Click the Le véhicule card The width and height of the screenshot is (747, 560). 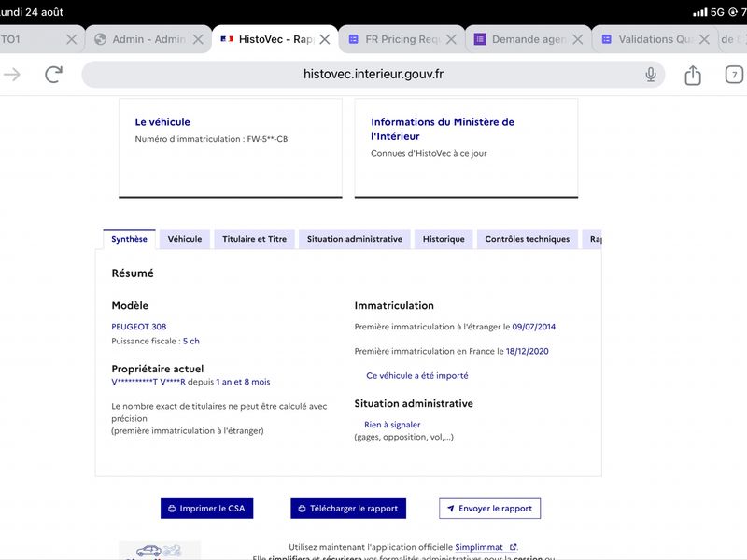pyautogui.click(x=231, y=148)
